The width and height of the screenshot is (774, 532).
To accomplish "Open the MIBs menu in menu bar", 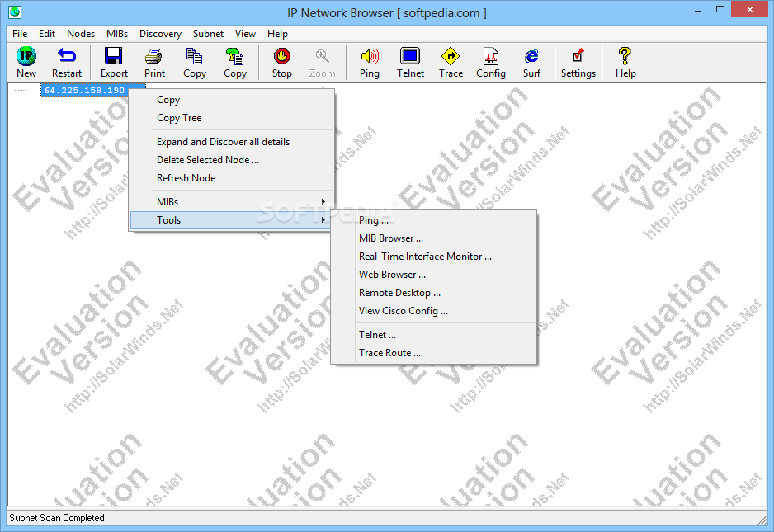I will [x=117, y=34].
